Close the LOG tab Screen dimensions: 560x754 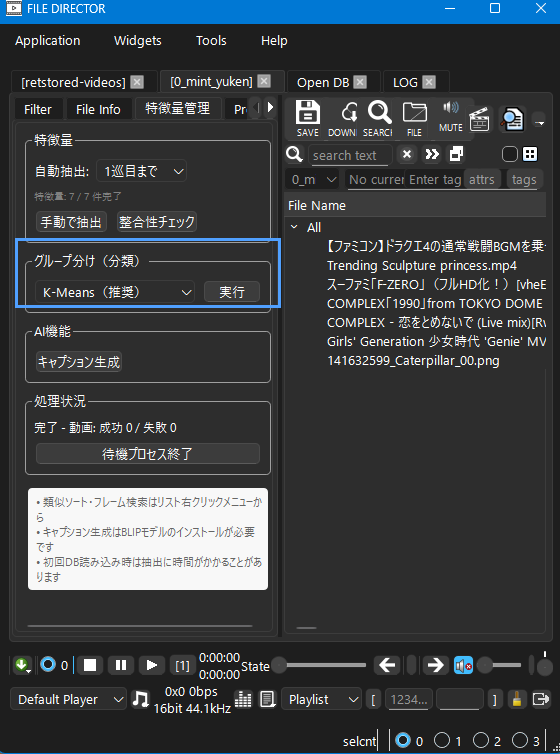point(429,82)
